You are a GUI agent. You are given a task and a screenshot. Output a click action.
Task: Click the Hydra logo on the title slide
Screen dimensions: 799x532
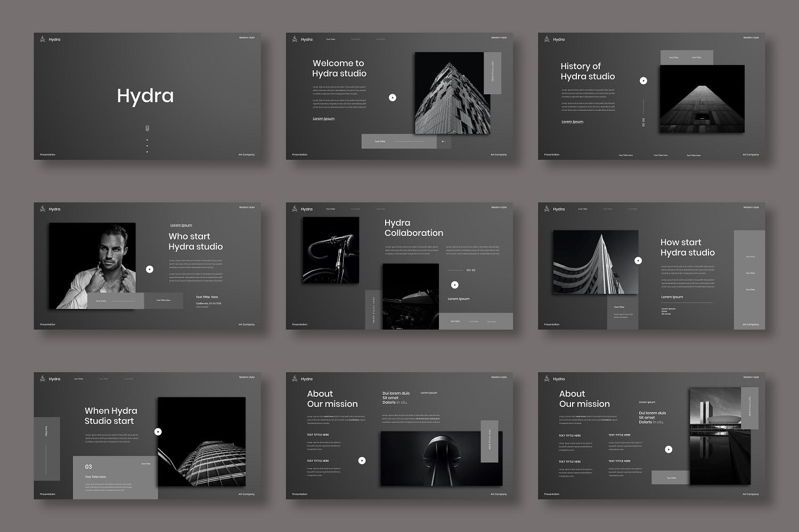coord(43,39)
